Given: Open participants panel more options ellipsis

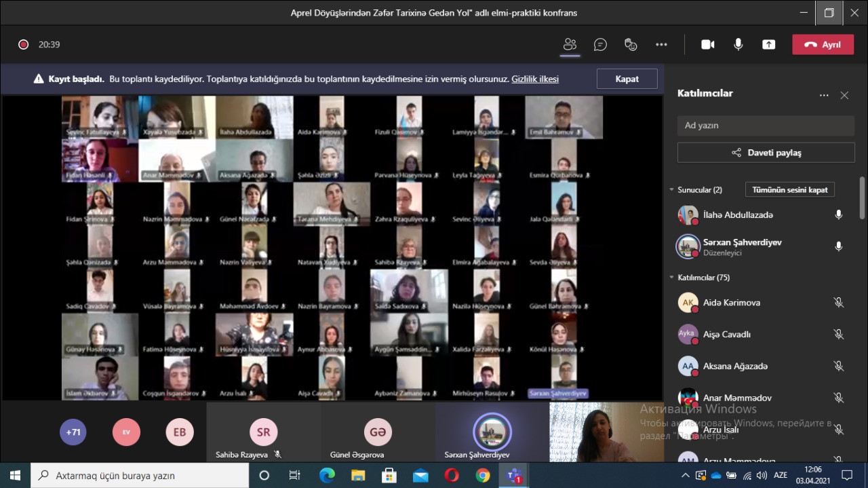Looking at the screenshot, I should 824,96.
